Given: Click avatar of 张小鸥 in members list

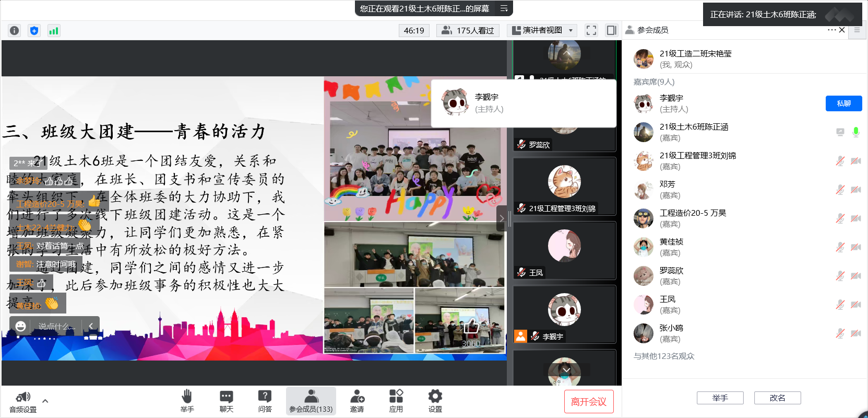Looking at the screenshot, I should pos(643,333).
